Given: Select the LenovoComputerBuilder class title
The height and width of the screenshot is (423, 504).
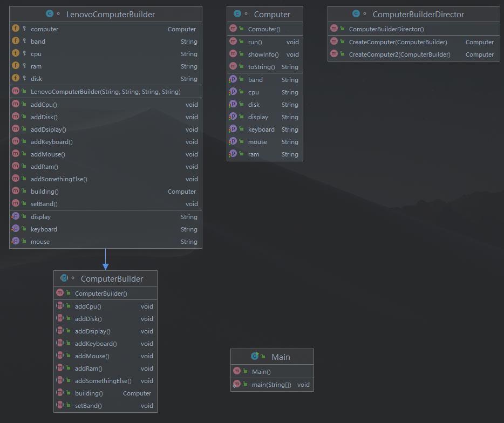Looking at the screenshot, I should [x=111, y=15].
